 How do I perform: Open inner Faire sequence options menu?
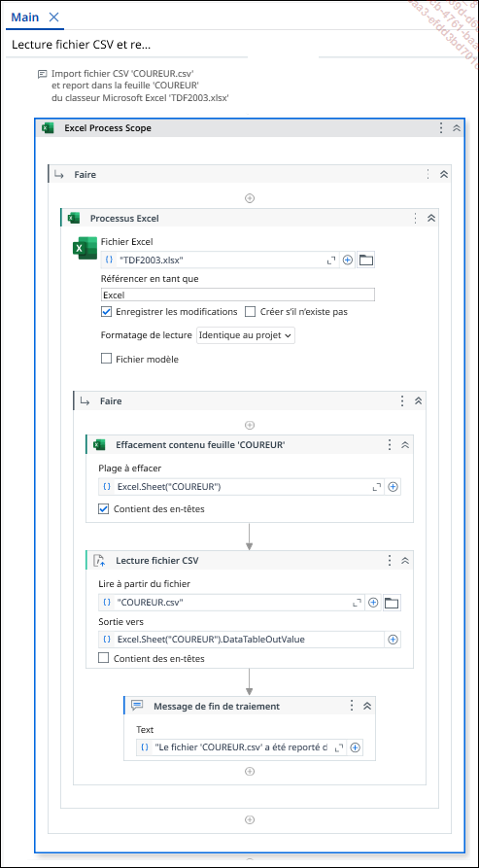point(402,400)
